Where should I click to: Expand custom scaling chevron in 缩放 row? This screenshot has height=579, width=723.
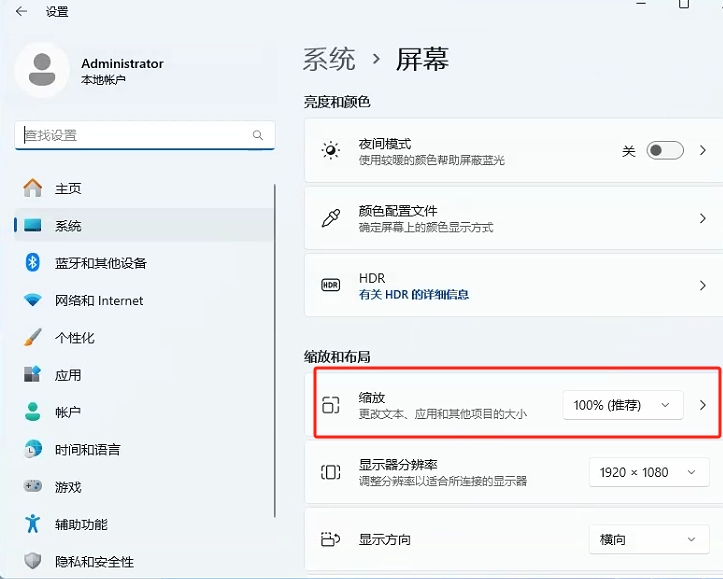tap(702, 405)
